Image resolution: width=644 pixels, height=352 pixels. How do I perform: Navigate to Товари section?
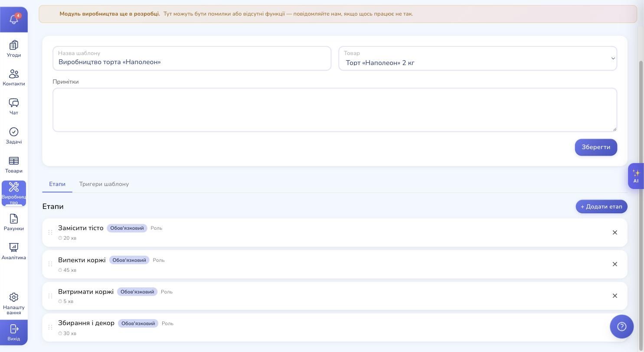tap(14, 165)
